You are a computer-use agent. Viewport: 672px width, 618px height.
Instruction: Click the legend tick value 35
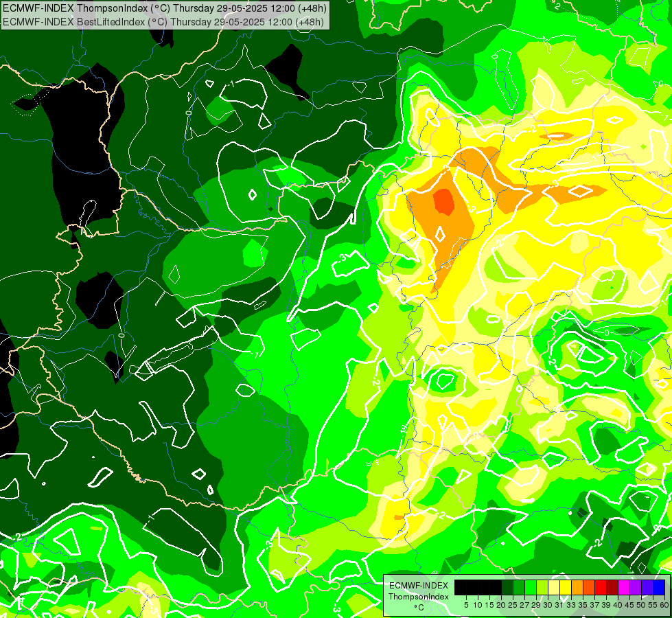pyautogui.click(x=583, y=605)
